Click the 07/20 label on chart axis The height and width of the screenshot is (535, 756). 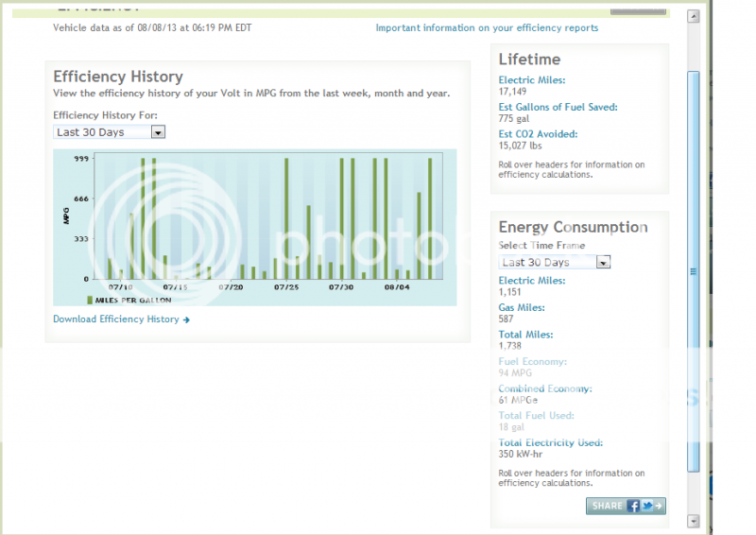[231, 287]
